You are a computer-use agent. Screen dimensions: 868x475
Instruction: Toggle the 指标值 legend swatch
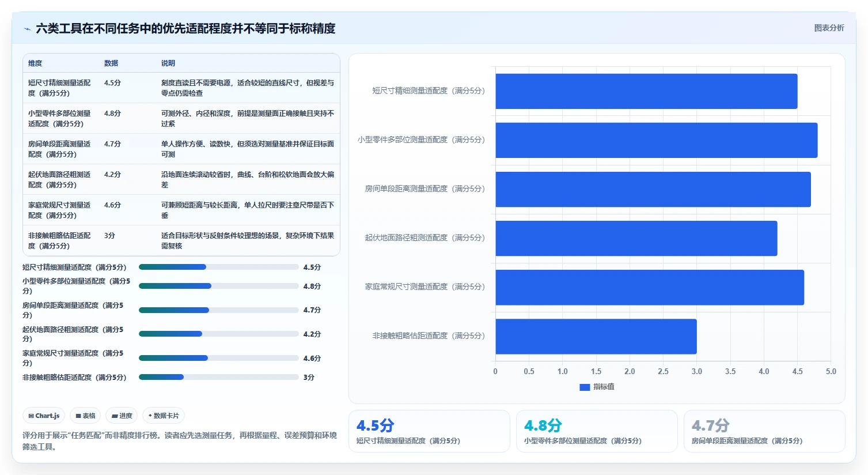pos(585,387)
